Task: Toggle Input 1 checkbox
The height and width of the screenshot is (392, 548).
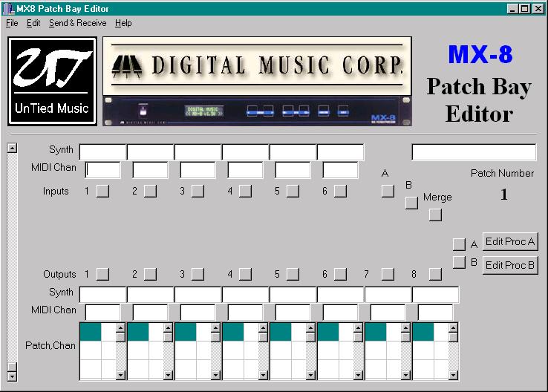Action: (102, 191)
